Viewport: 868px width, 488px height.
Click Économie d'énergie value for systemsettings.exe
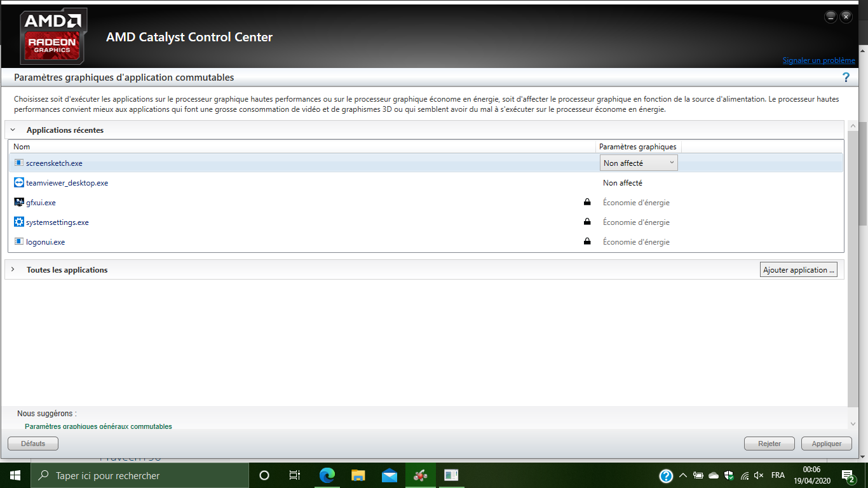(x=636, y=222)
